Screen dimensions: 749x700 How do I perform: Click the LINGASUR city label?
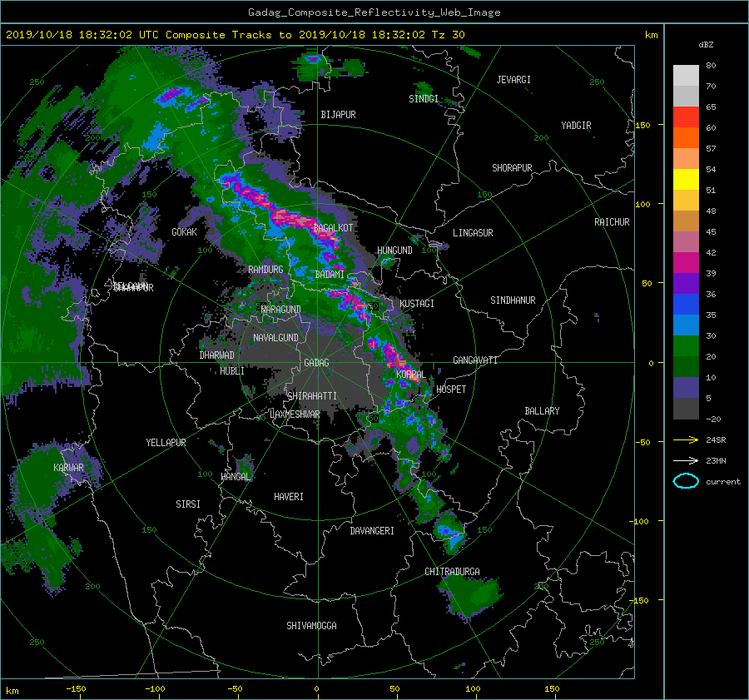pyautogui.click(x=473, y=233)
